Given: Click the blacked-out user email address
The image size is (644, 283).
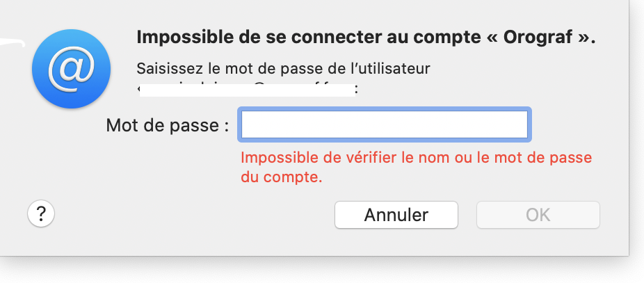Looking at the screenshot, I should point(247,90).
